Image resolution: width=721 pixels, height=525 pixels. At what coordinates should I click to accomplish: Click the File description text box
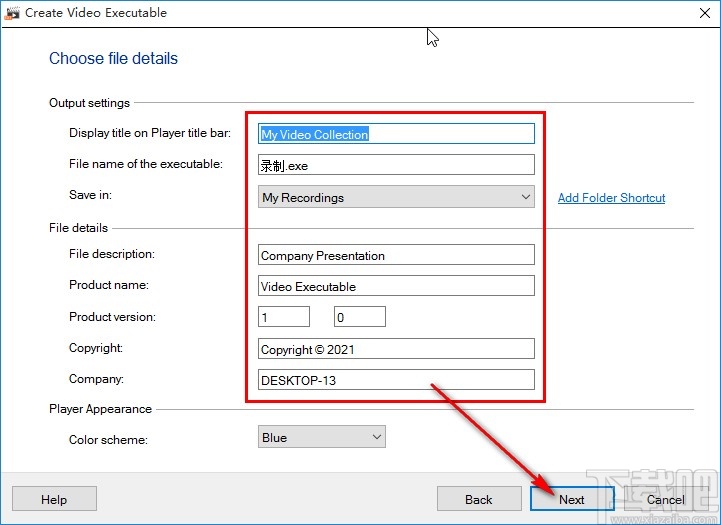pyautogui.click(x=396, y=255)
